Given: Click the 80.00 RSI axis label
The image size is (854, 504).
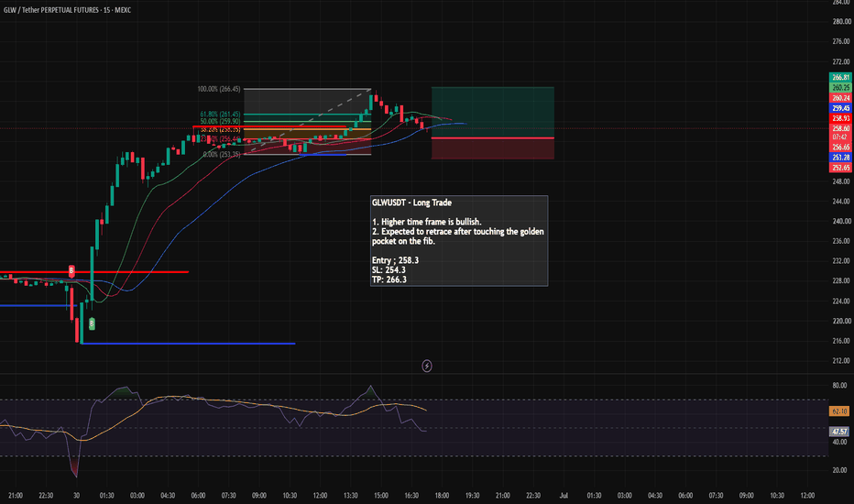Looking at the screenshot, I should click(x=839, y=385).
